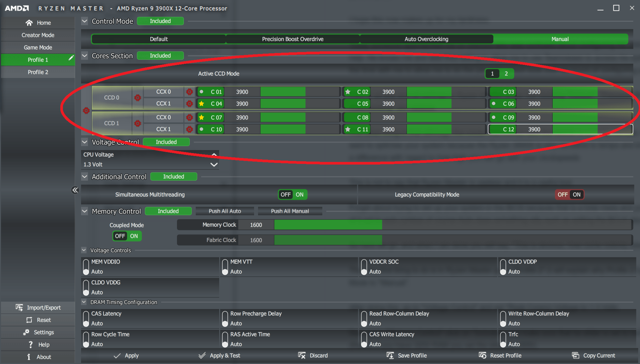Adjust the Fabric Clock slider bar

click(453, 240)
